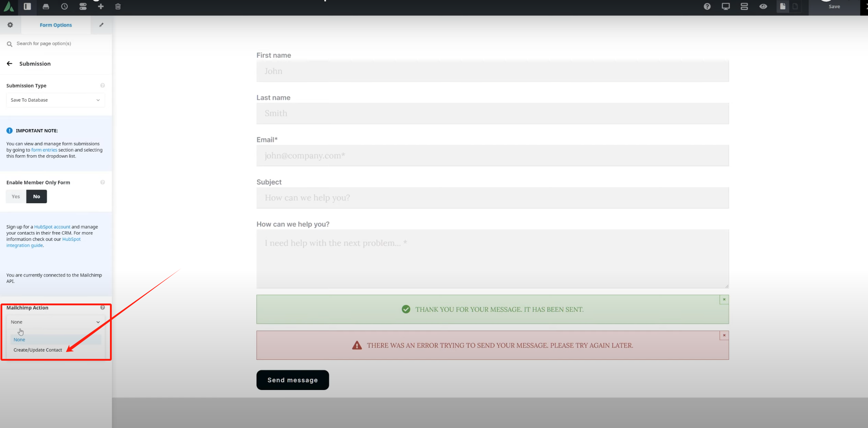Go back via the Submission arrow

(9, 63)
